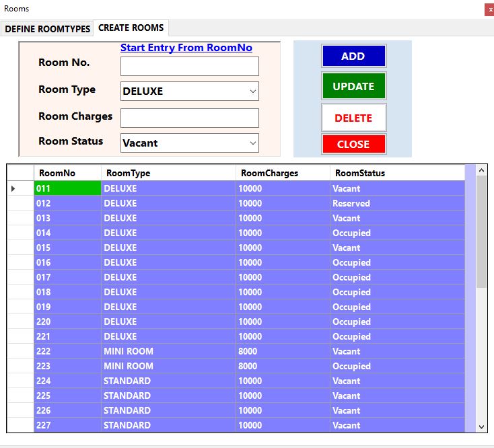Close the Rooms window with red X
The height and width of the screenshot is (448, 494).
pos(489,9)
